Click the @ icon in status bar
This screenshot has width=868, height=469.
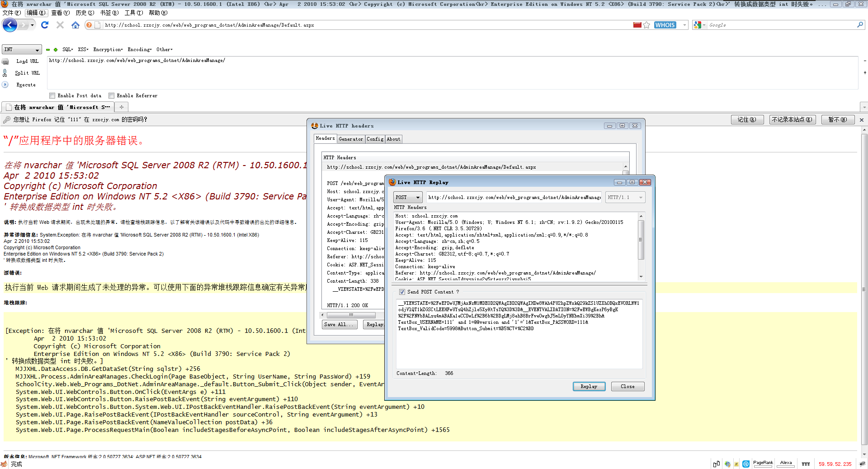(x=746, y=464)
